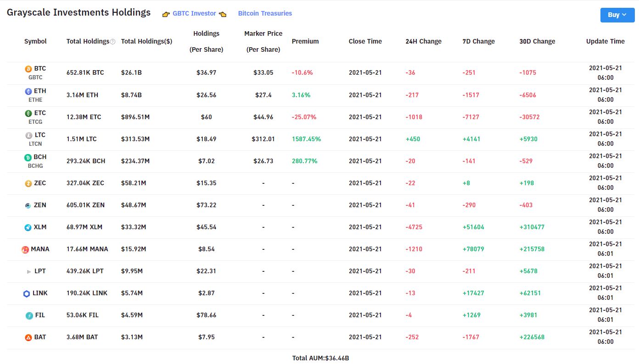
Task: Click the $26.1B total holdings cell
Action: pos(131,72)
